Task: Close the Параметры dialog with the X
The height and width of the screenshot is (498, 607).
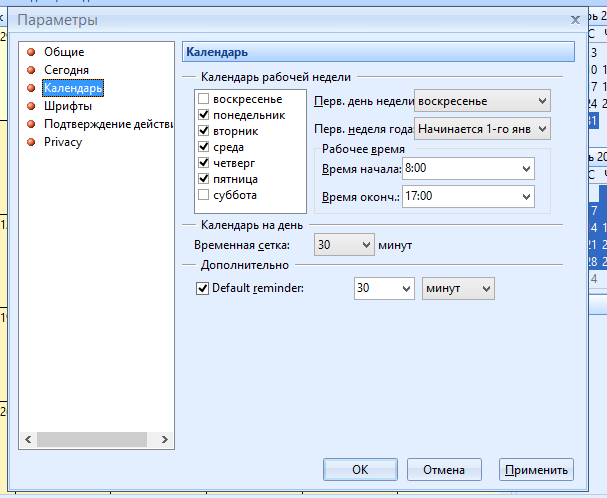Action: coord(575,19)
